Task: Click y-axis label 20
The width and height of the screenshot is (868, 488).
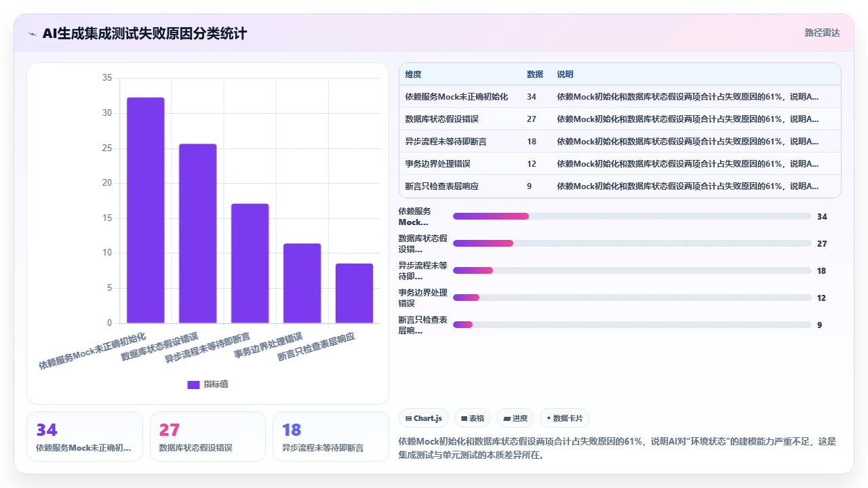Action: point(107,183)
